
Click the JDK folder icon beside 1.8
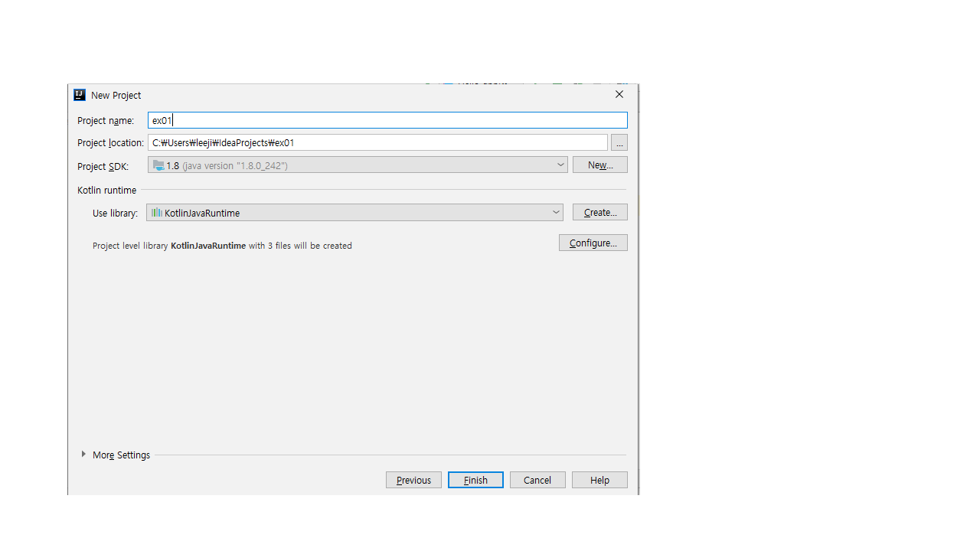coord(158,165)
